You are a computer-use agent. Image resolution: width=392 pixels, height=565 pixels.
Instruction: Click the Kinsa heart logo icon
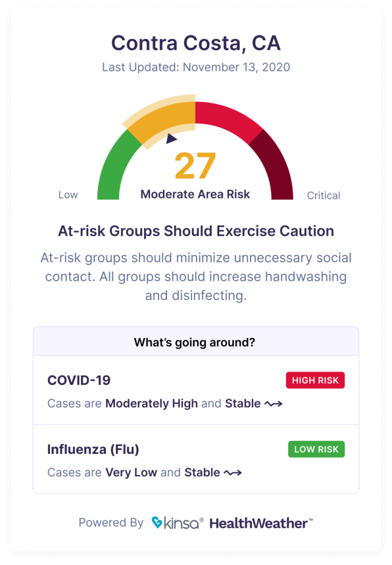[157, 522]
